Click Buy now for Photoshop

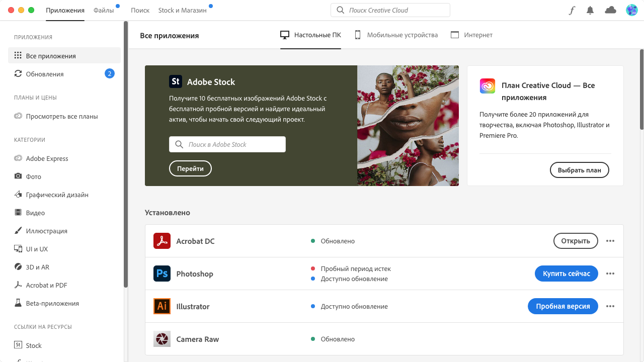(x=566, y=274)
